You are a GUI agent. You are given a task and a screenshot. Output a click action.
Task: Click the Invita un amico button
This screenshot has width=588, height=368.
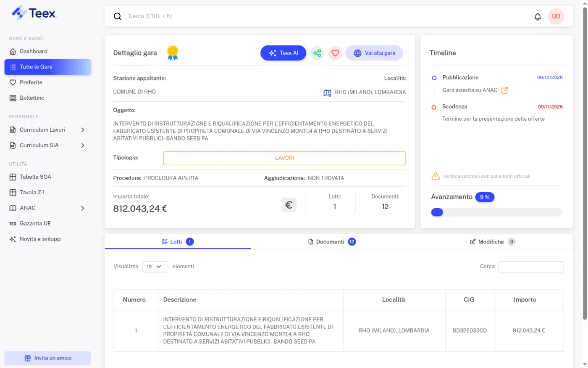coord(47,358)
